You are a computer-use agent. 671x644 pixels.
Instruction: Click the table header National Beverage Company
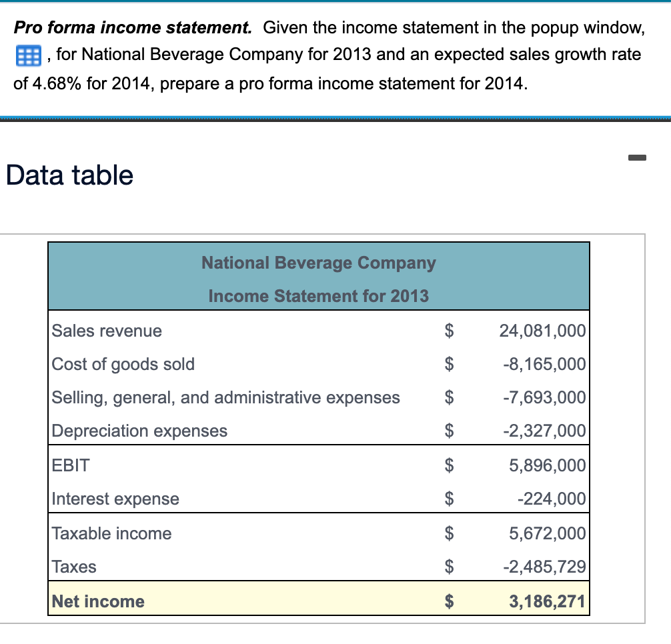point(318,262)
